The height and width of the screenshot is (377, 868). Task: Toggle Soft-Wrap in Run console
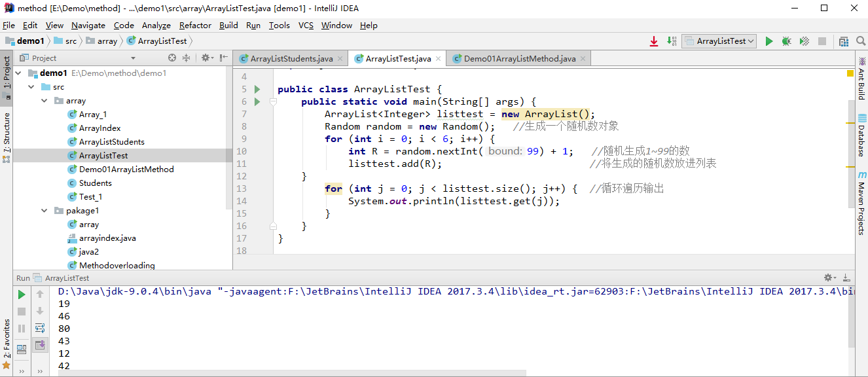pos(40,329)
